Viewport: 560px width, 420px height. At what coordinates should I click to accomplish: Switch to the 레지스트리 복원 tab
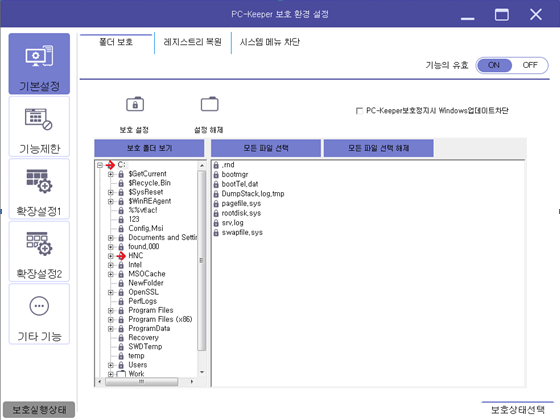pos(192,42)
